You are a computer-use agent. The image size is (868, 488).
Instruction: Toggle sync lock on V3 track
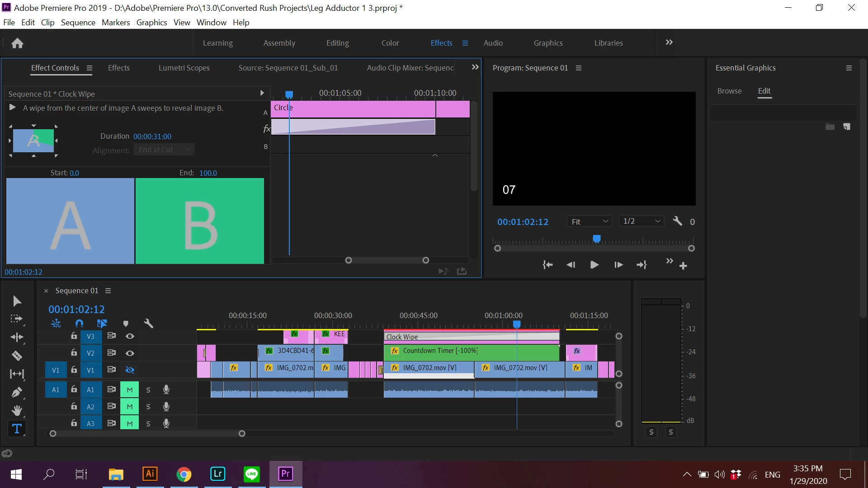click(x=111, y=336)
